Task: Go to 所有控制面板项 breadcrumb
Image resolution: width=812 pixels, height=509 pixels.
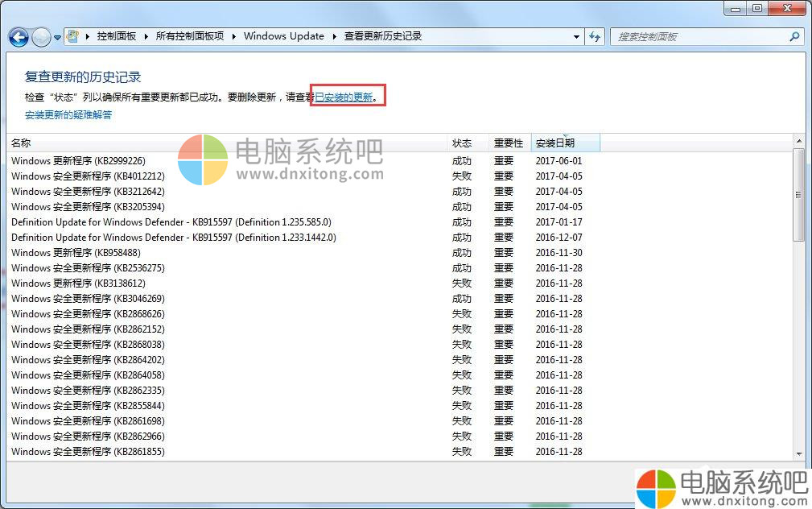Action: point(190,36)
